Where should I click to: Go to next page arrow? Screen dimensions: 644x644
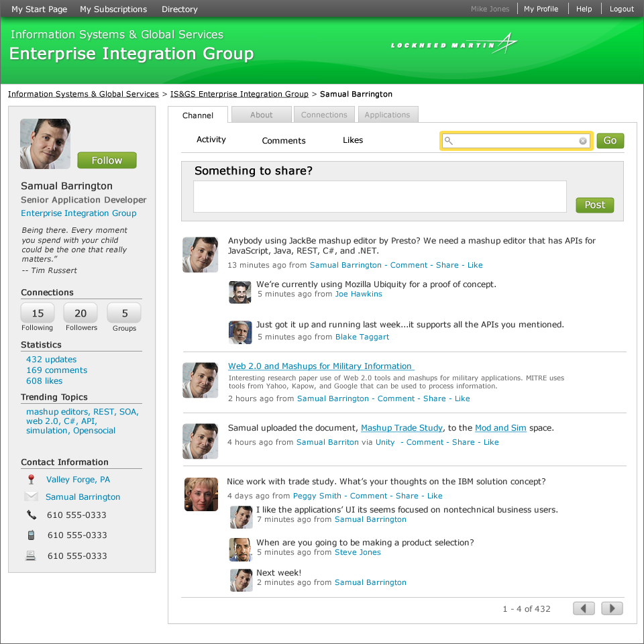612,608
